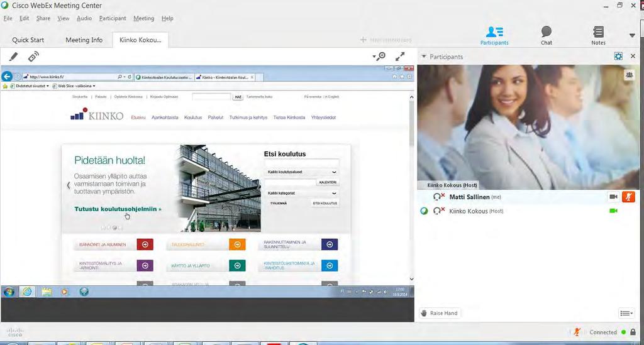Click Windows Start button in shared screen

(9, 292)
